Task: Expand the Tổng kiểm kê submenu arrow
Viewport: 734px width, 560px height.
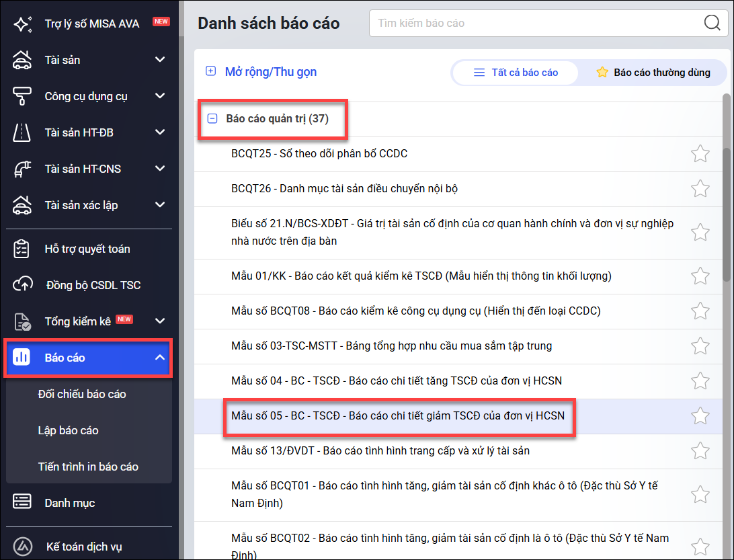Action: pyautogui.click(x=160, y=321)
